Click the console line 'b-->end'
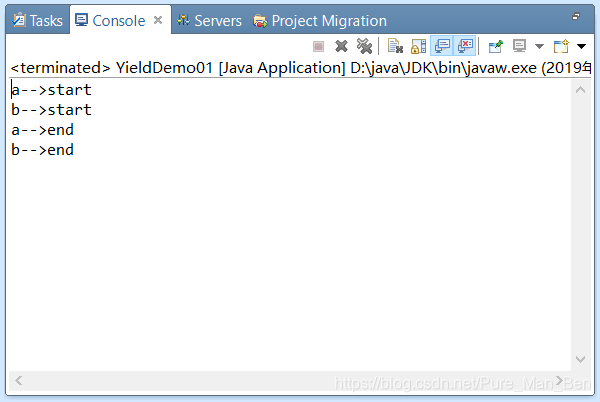This screenshot has height=402, width=600. (x=42, y=150)
